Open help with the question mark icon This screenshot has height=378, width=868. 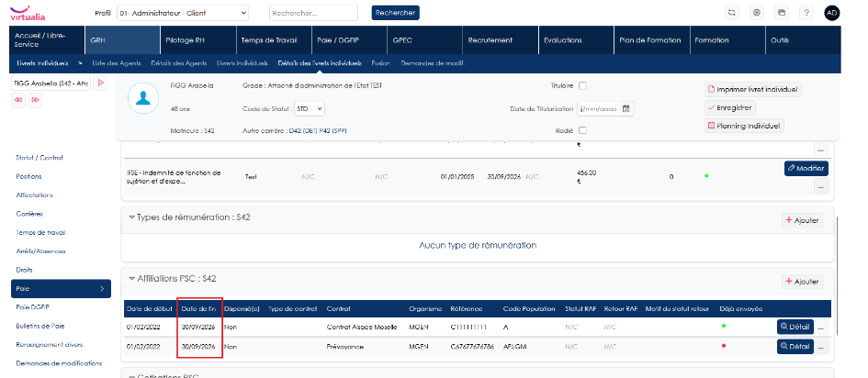[806, 13]
